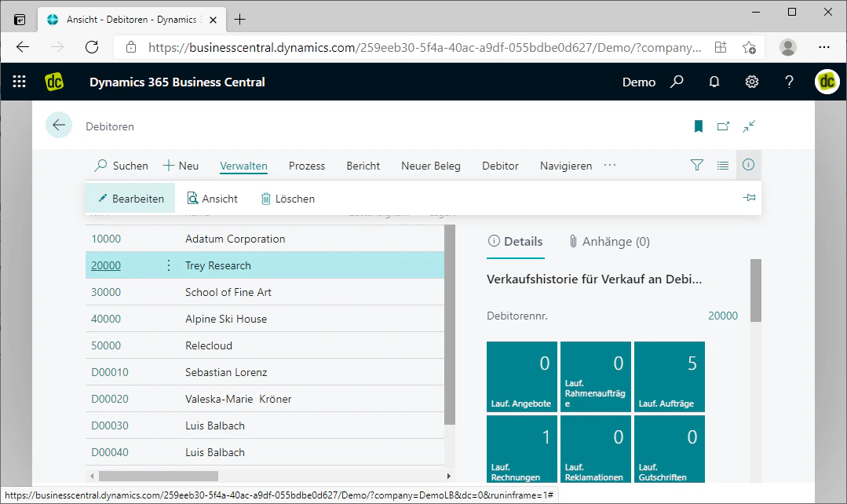Screen dimensions: 847x504
Task: Click the dc company logo in header
Action: pos(54,82)
